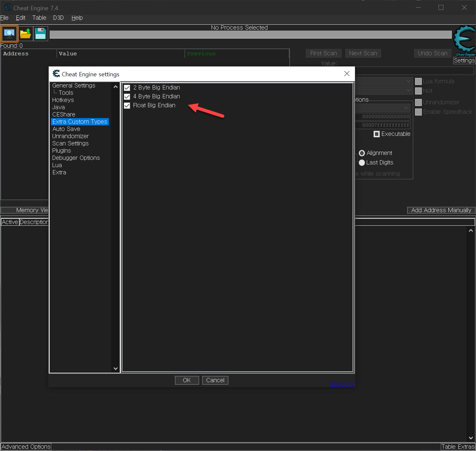Toggle the Not checkbox

418,91
